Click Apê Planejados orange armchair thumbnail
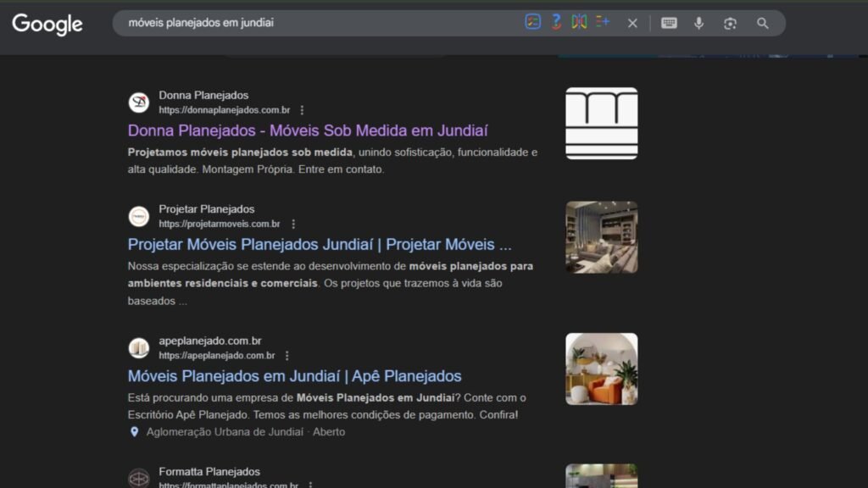Image resolution: width=868 pixels, height=488 pixels. click(601, 369)
